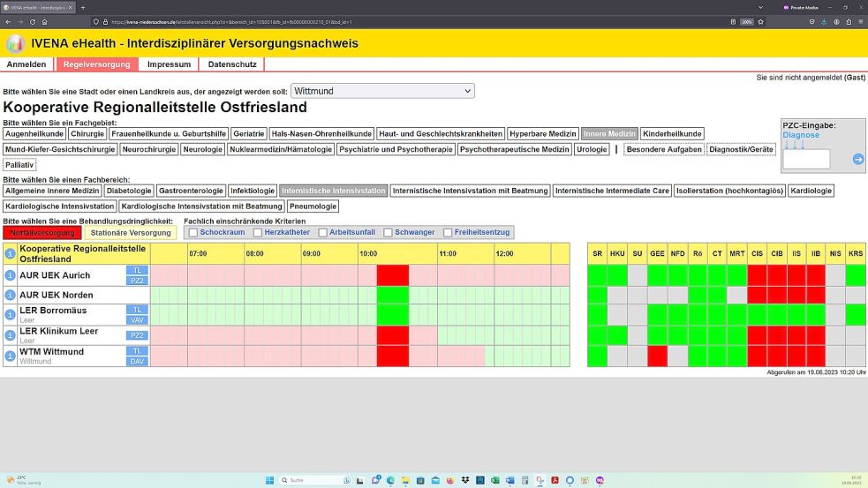868x488 pixels.
Task: Tick the Schockraum checkbox
Action: click(193, 233)
